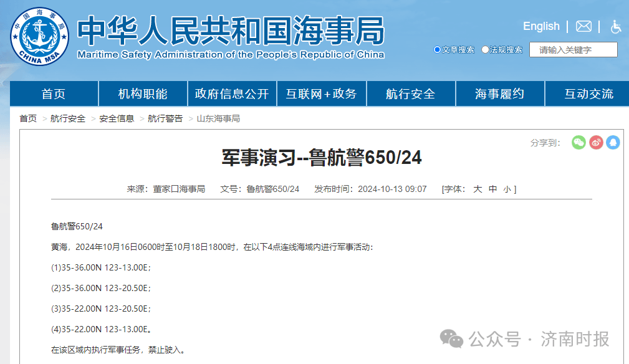
Task: Open the 互动交流 menu item
Action: point(589,94)
